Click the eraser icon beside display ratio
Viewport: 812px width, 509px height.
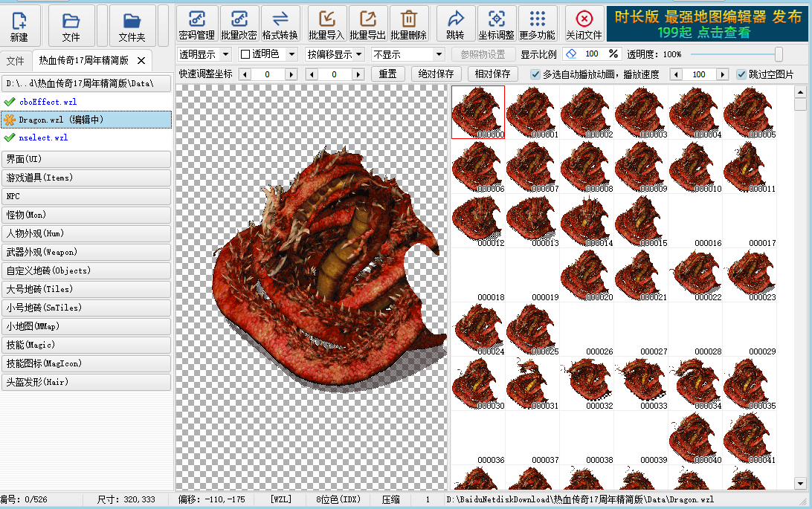click(571, 54)
